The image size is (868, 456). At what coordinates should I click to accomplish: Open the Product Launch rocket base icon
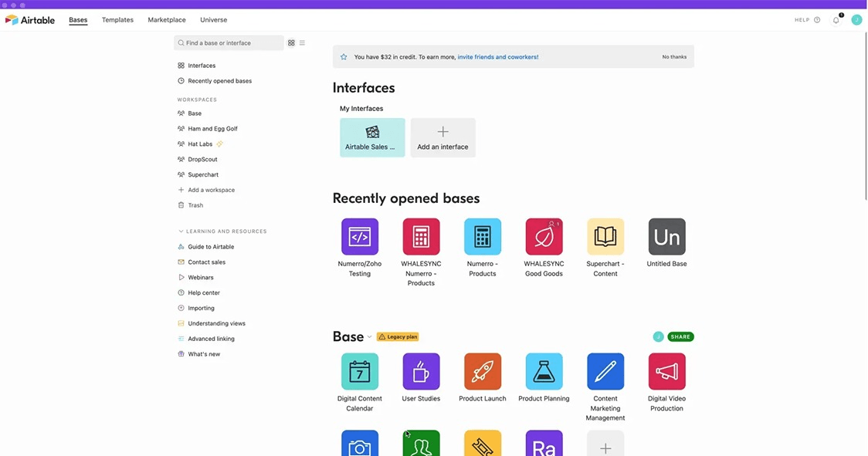tap(482, 371)
